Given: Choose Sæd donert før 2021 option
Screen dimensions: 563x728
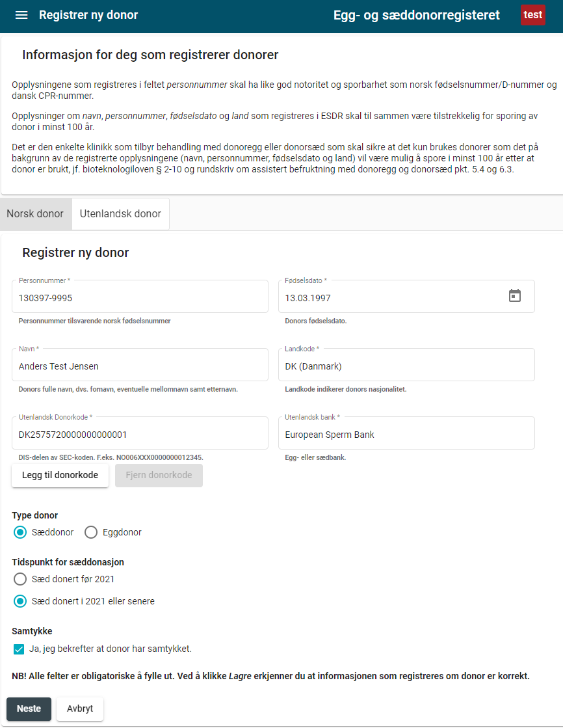Looking at the screenshot, I should 20,579.
